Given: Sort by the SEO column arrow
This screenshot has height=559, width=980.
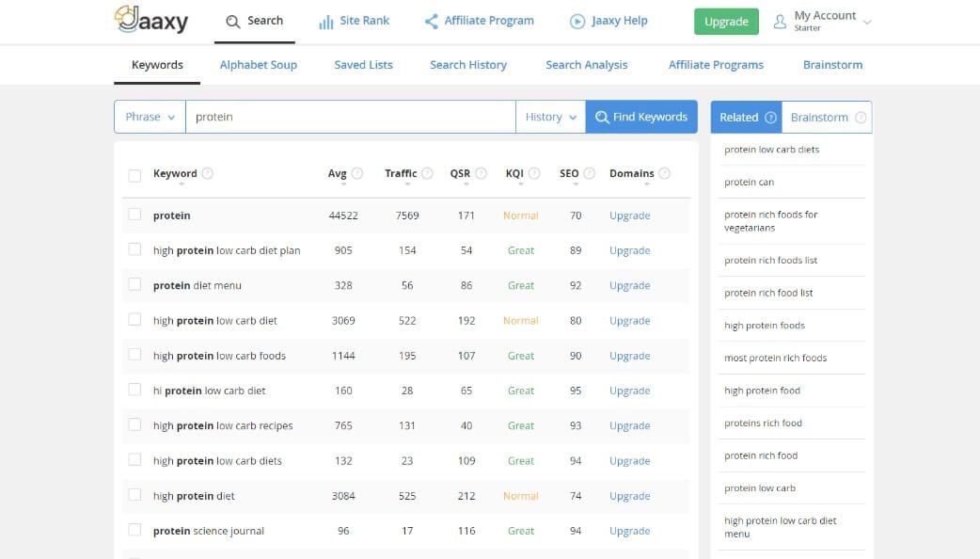Looking at the screenshot, I should (x=576, y=184).
